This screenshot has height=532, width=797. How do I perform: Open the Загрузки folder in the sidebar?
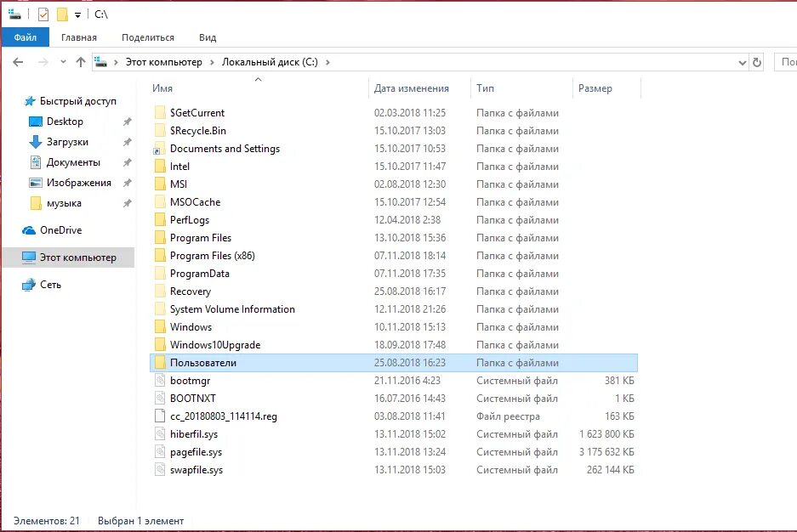[x=68, y=141]
